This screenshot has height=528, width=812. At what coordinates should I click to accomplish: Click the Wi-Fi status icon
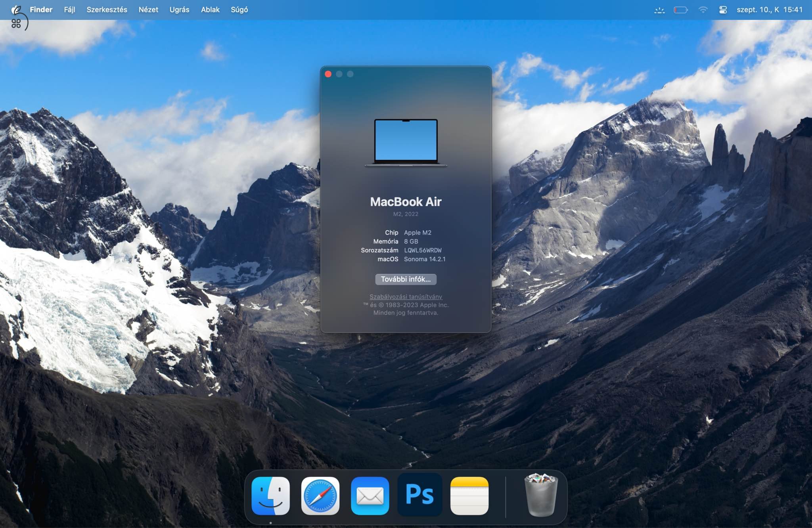703,10
